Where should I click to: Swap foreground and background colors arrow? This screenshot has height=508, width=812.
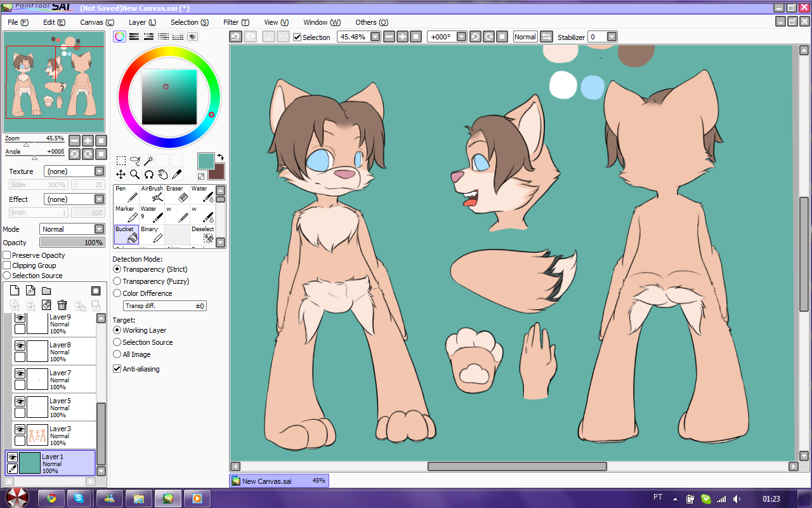[220, 157]
